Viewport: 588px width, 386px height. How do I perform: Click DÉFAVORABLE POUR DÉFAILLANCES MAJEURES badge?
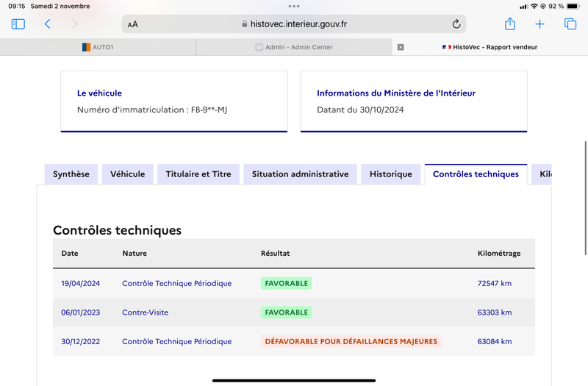point(351,341)
